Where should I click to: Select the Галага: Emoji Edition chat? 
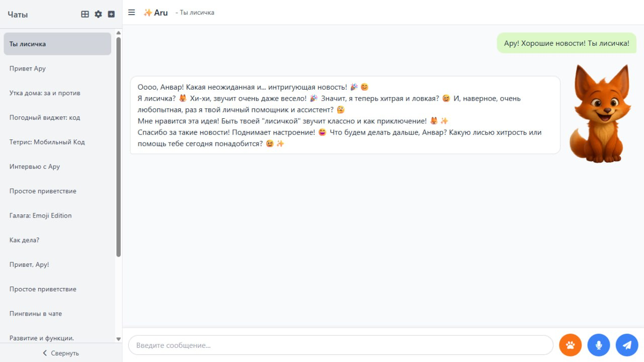pos(40,215)
